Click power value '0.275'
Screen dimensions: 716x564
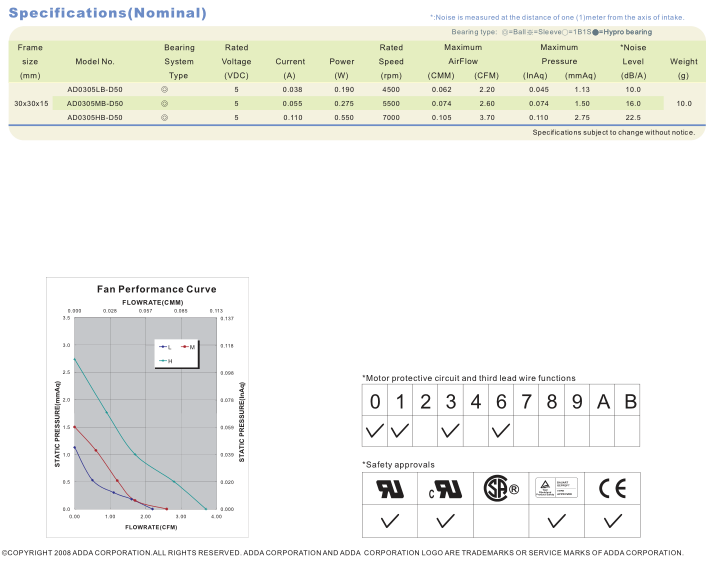pos(344,104)
